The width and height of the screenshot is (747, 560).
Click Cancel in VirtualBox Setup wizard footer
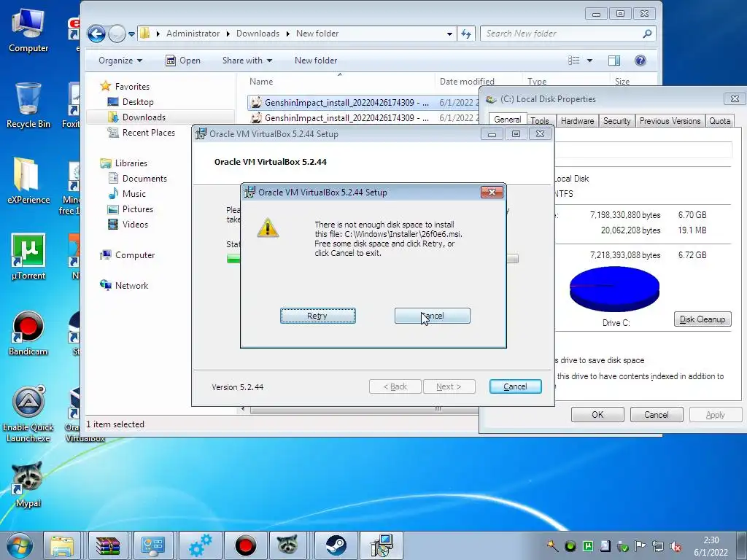(516, 386)
